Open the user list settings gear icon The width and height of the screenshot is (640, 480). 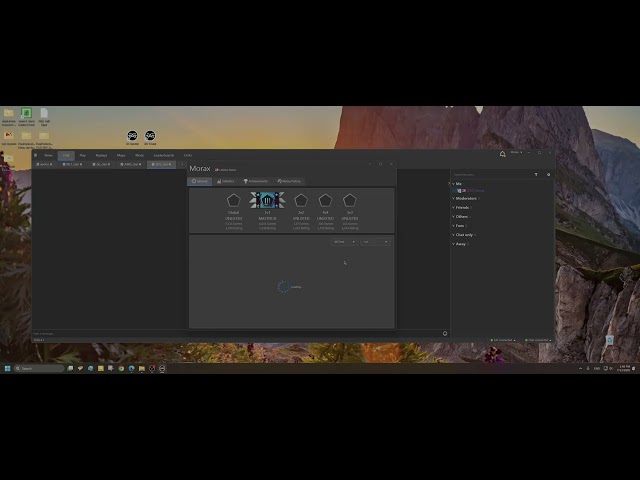pyautogui.click(x=548, y=175)
